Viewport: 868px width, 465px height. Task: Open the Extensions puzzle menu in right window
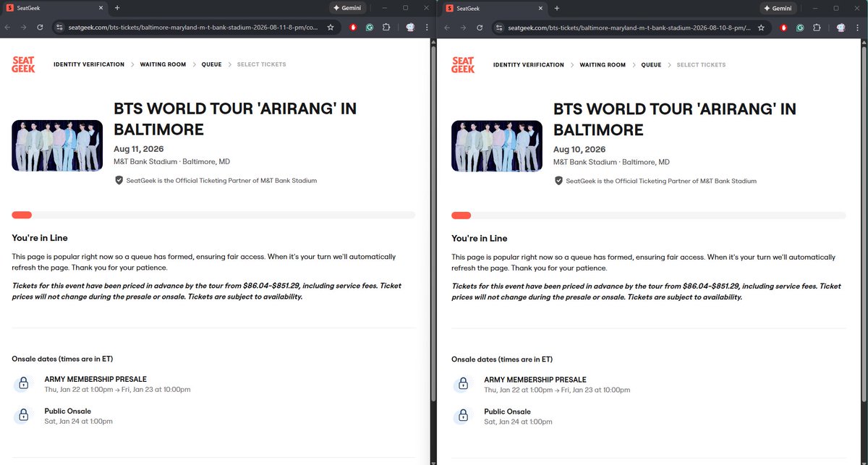[817, 27]
